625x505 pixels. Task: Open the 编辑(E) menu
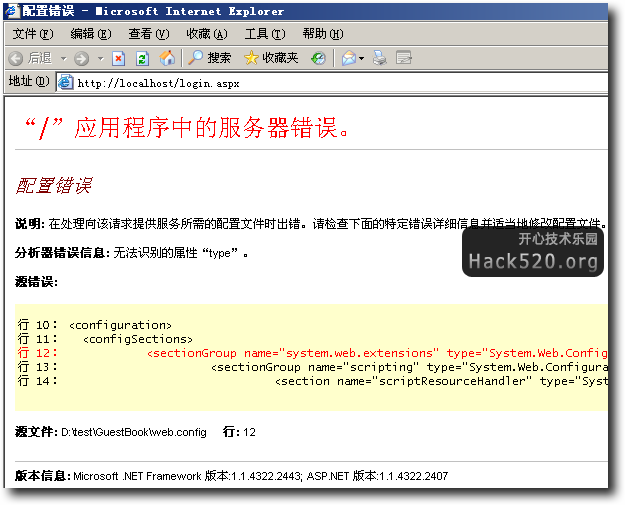(x=91, y=34)
